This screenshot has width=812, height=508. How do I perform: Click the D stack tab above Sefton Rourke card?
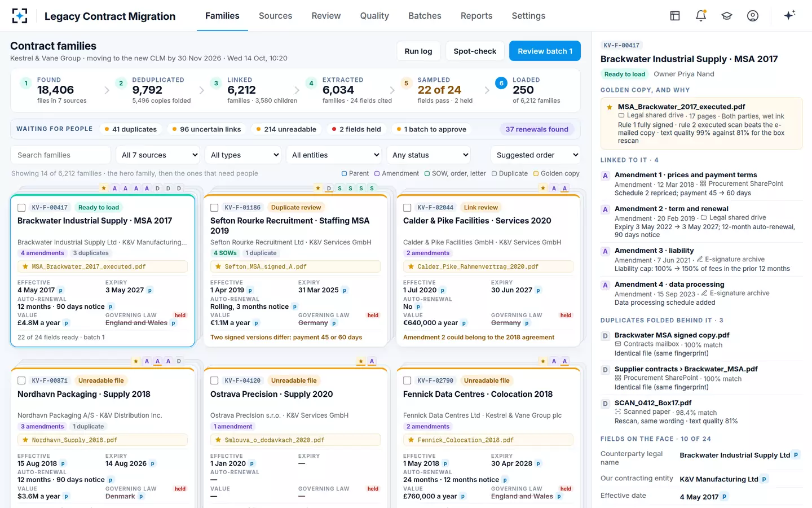click(329, 189)
